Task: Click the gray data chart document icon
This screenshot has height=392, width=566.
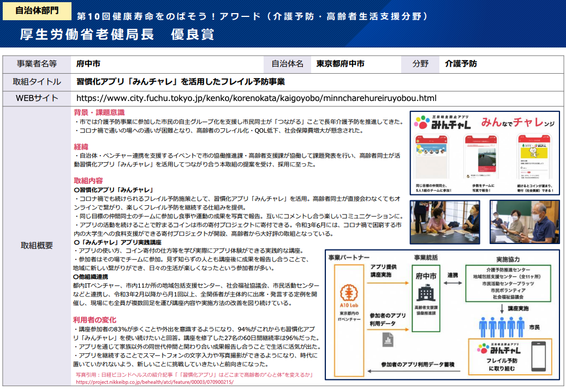Action: tap(388, 340)
